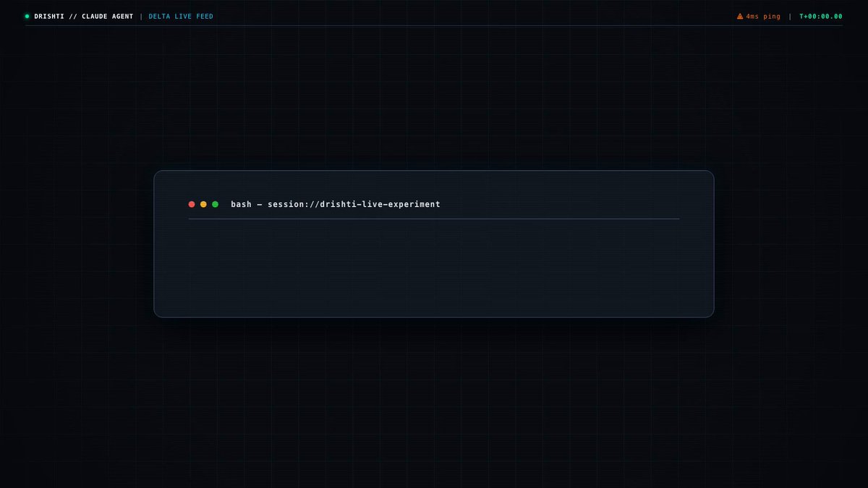
Task: Click the "DELTA LIVE FEED" header text
Action: [181, 16]
